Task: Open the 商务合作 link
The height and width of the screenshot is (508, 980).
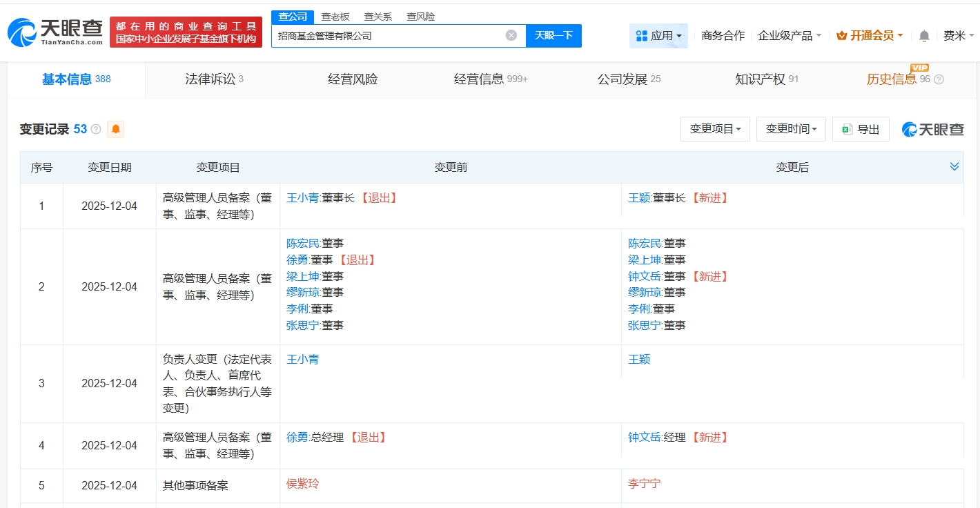Action: (x=723, y=36)
